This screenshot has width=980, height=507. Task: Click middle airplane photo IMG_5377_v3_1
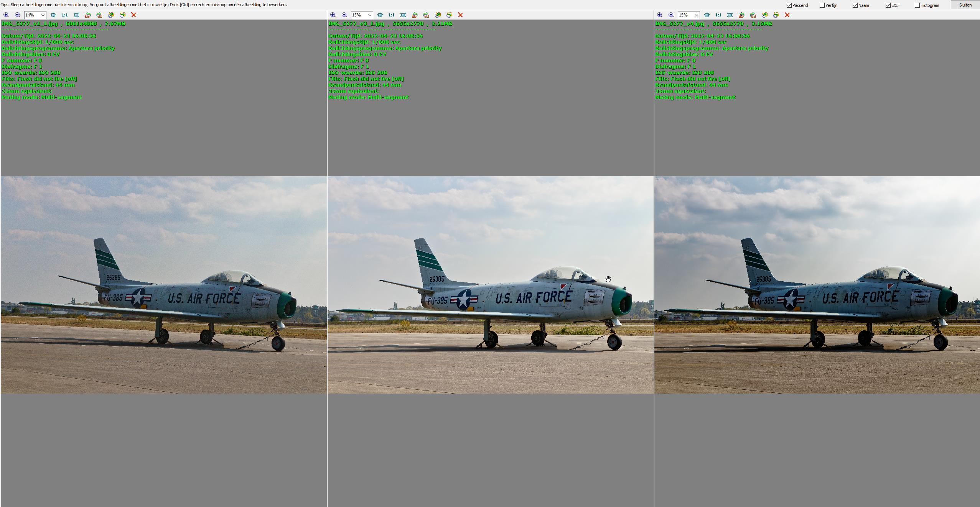click(491, 285)
